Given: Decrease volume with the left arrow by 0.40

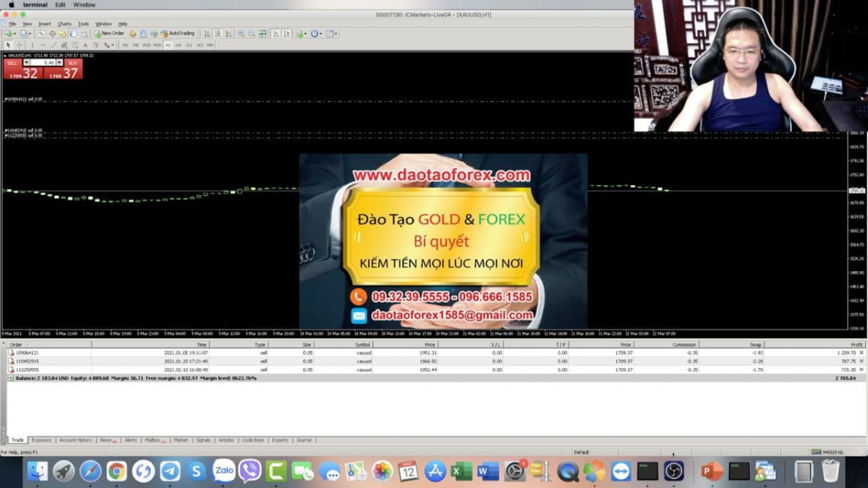Looking at the screenshot, I should [26, 63].
